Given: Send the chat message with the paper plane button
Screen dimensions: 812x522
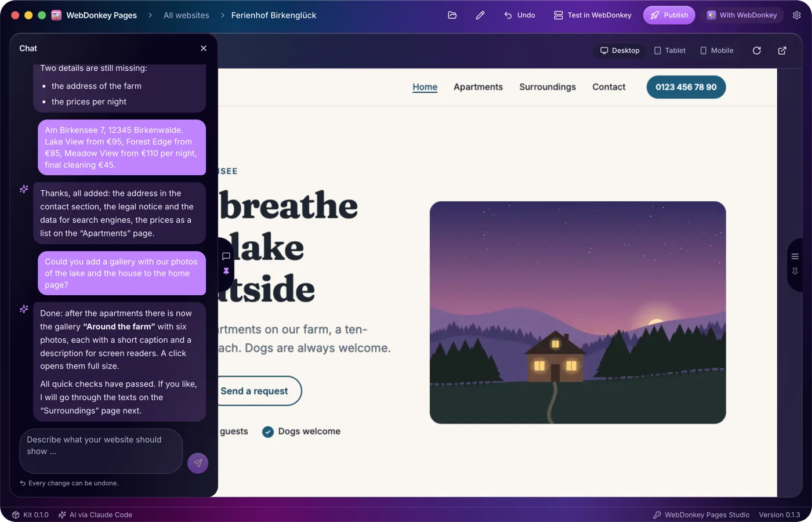Looking at the screenshot, I should [x=198, y=463].
